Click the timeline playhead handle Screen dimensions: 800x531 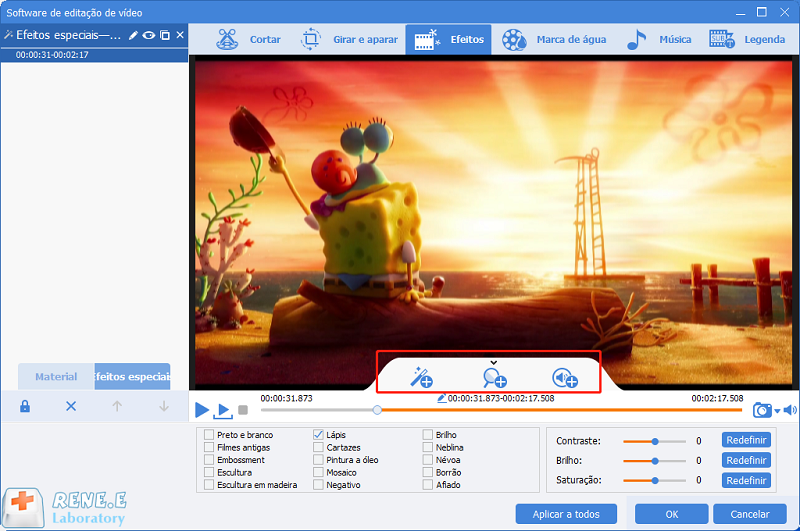(377, 410)
